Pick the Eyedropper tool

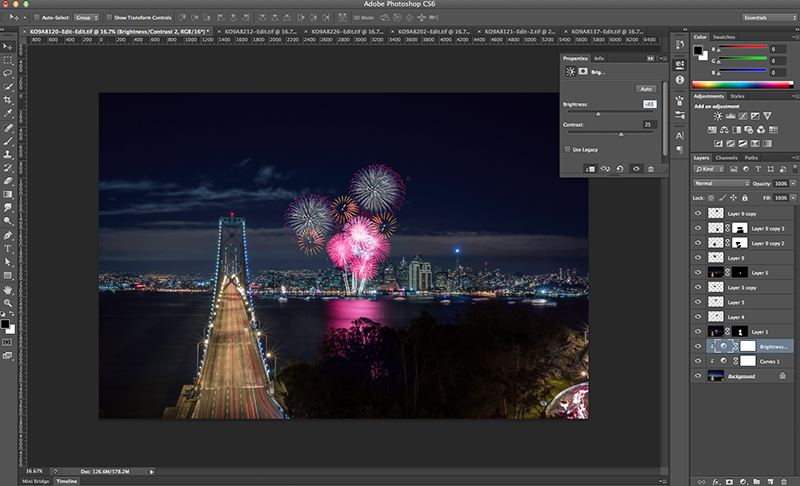pyautogui.click(x=8, y=114)
